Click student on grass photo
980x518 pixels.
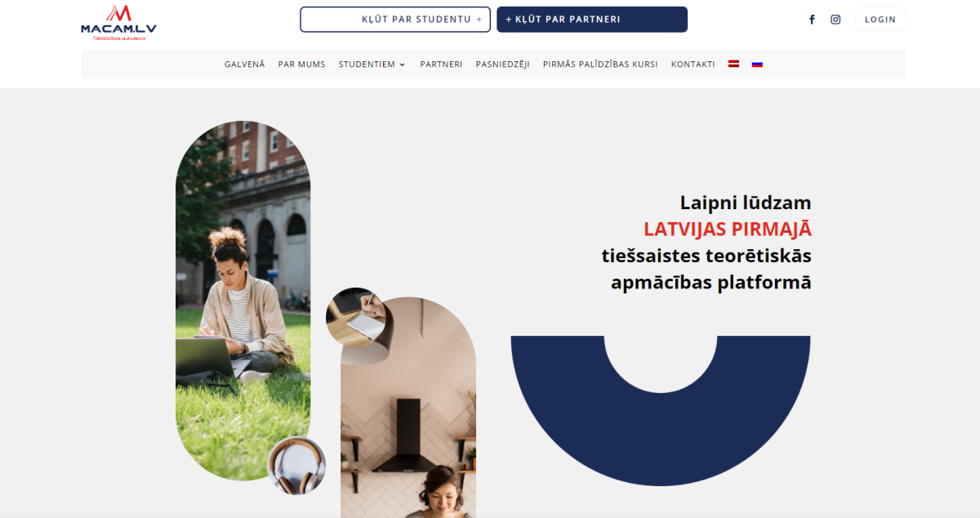click(243, 301)
